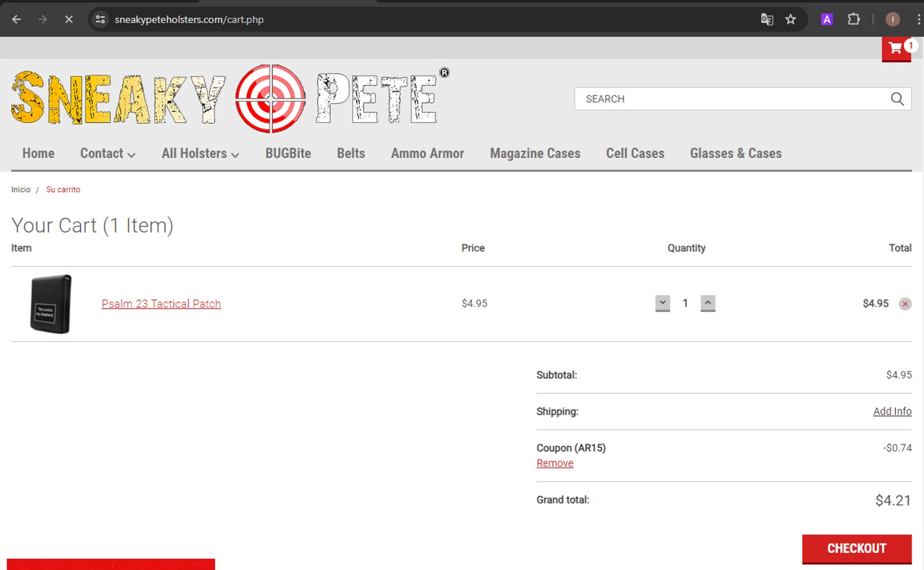Image resolution: width=924 pixels, height=570 pixels.
Task: Click the quantity value 1
Action: point(685,303)
